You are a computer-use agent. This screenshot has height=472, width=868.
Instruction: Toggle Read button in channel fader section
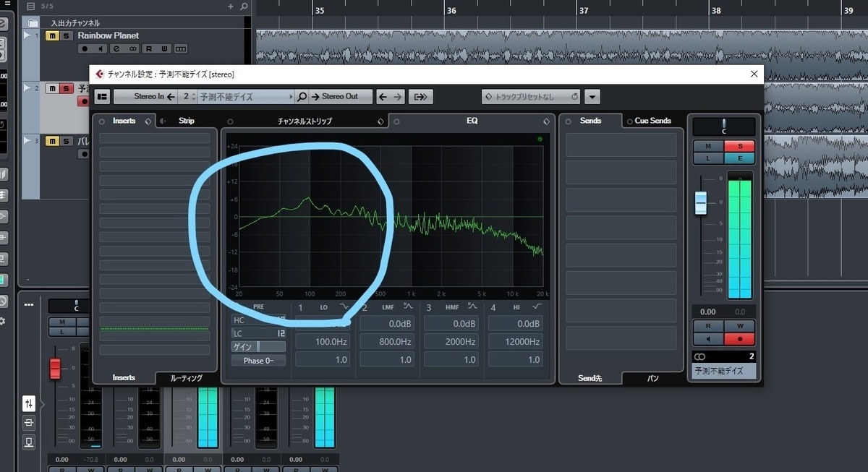(707, 327)
